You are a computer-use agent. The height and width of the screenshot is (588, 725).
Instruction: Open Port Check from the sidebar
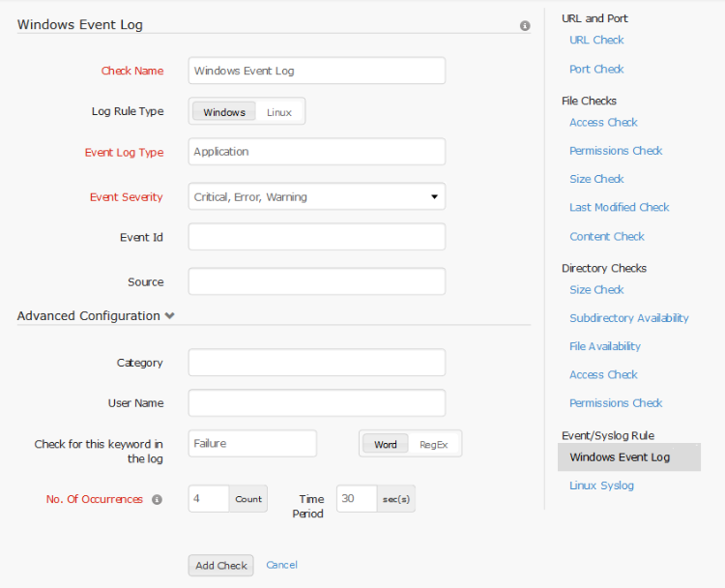point(596,70)
